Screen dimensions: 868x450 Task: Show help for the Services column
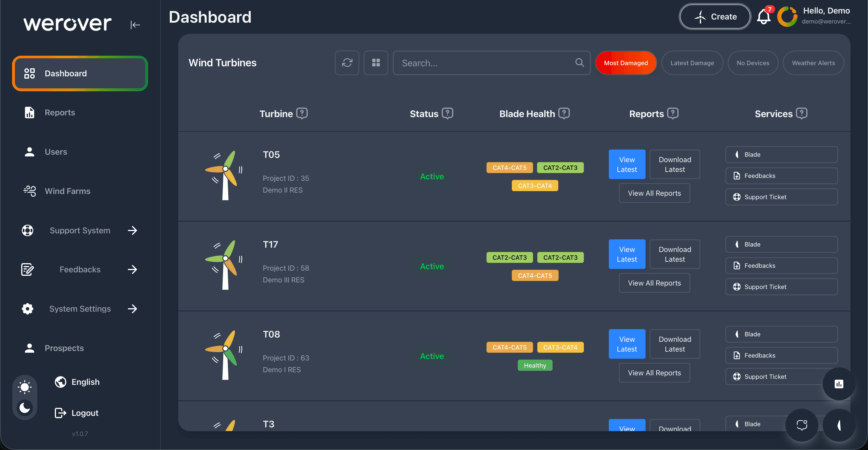tap(802, 113)
